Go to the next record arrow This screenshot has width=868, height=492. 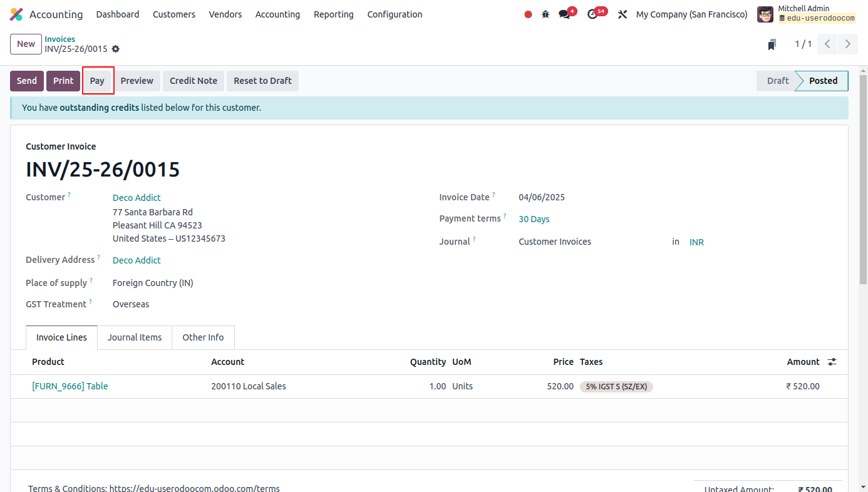(847, 44)
